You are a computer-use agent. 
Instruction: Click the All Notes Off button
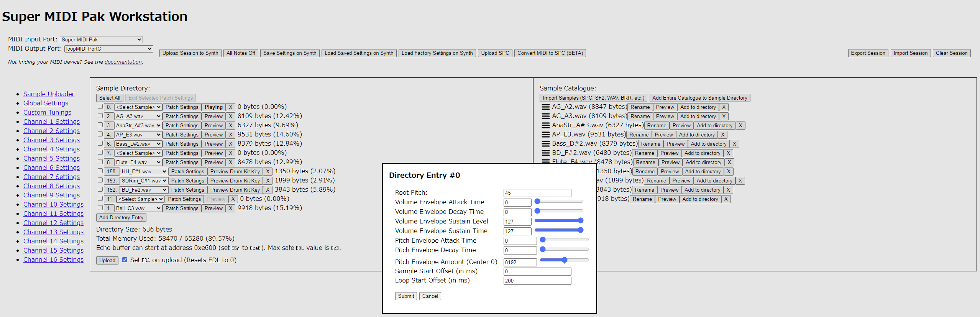[241, 53]
